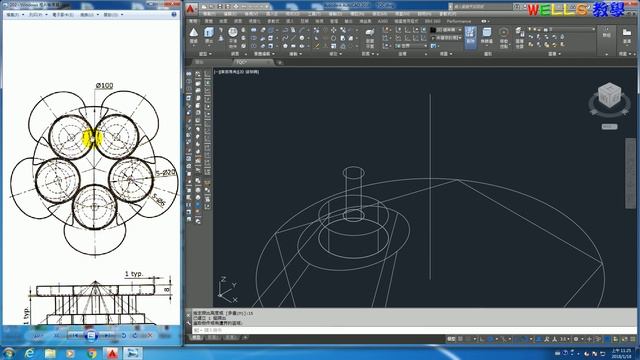This screenshot has width=640, height=360.
Task: Click the New file icon in Quick Access toolbar
Action: click(204, 7)
